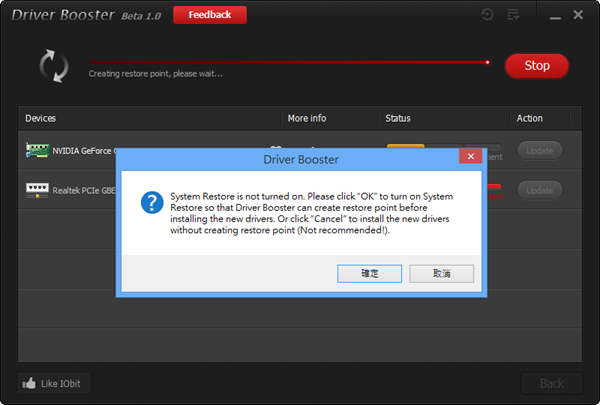Select the NVIDIA GeForce device row text

pos(84,151)
